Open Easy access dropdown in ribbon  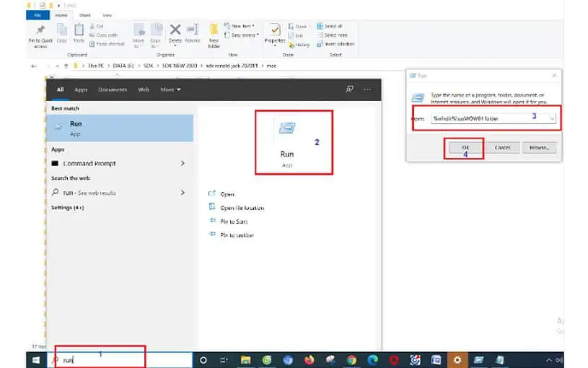click(x=242, y=35)
